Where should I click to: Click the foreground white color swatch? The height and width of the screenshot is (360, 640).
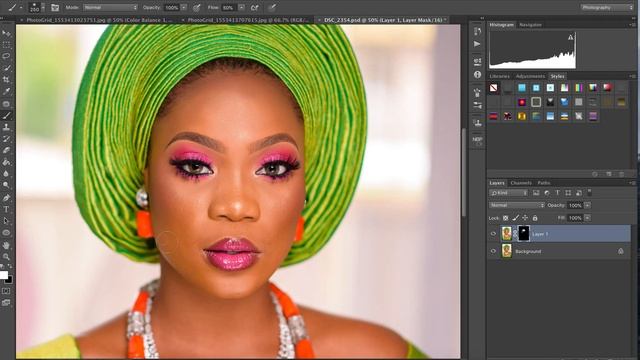(4, 275)
